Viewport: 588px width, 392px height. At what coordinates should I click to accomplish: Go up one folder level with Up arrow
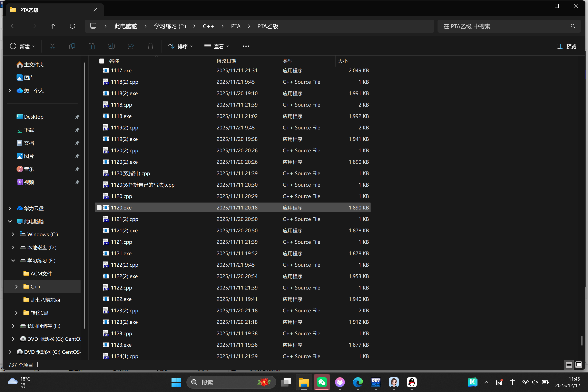coord(53,26)
